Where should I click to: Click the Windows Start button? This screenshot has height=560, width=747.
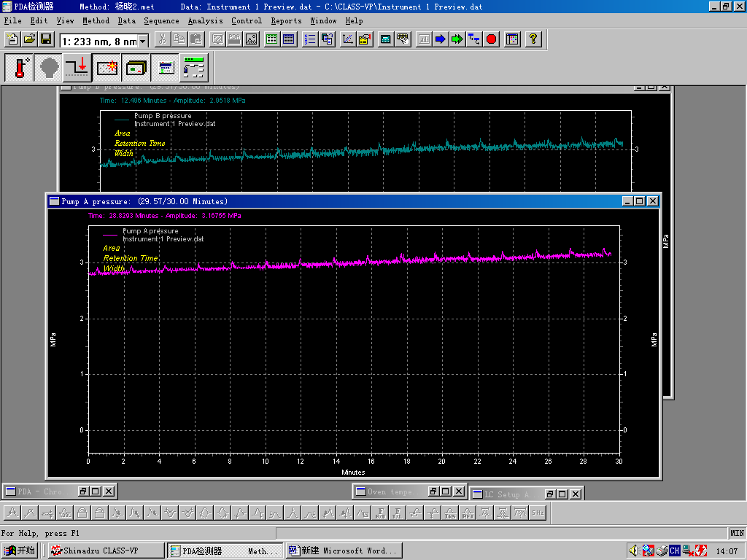click(20, 551)
